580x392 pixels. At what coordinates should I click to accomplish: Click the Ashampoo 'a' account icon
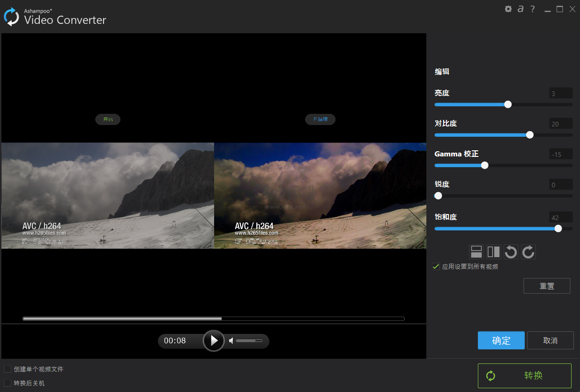[521, 9]
